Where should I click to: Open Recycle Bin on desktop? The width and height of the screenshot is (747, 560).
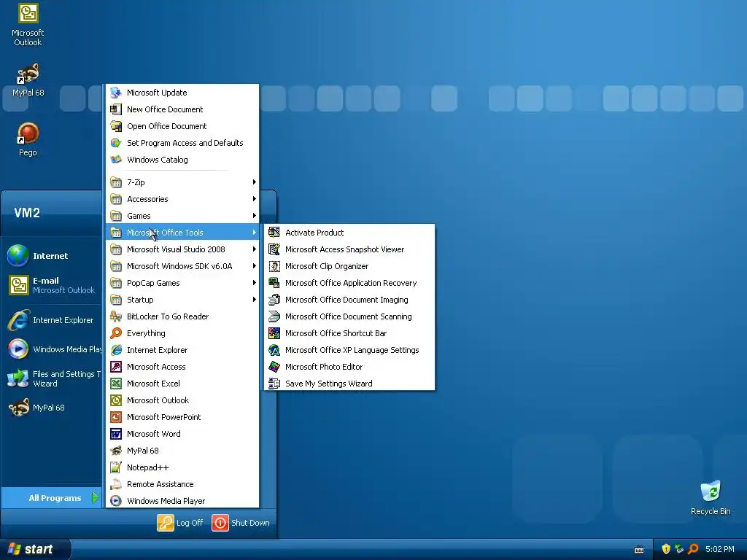711,491
